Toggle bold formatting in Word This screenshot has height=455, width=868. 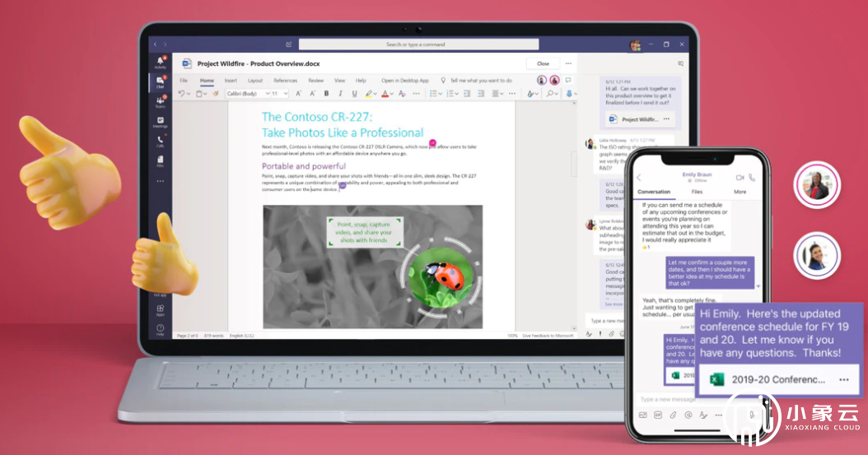327,94
